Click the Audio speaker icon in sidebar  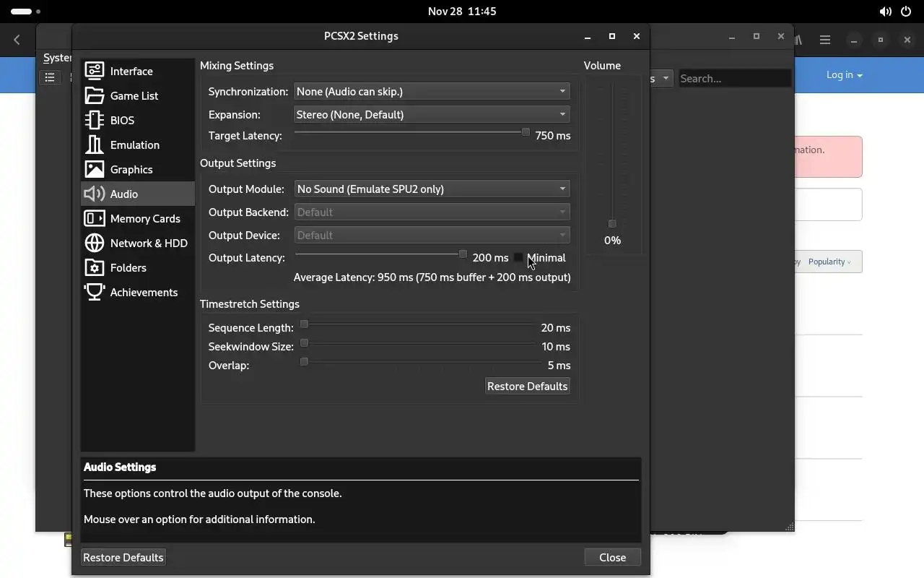tap(95, 194)
